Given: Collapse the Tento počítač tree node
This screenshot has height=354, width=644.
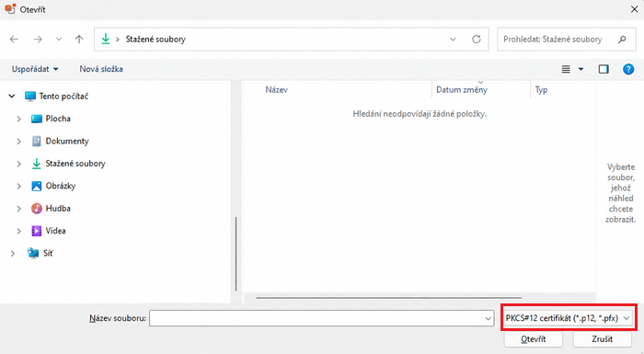Looking at the screenshot, I should pos(12,97).
